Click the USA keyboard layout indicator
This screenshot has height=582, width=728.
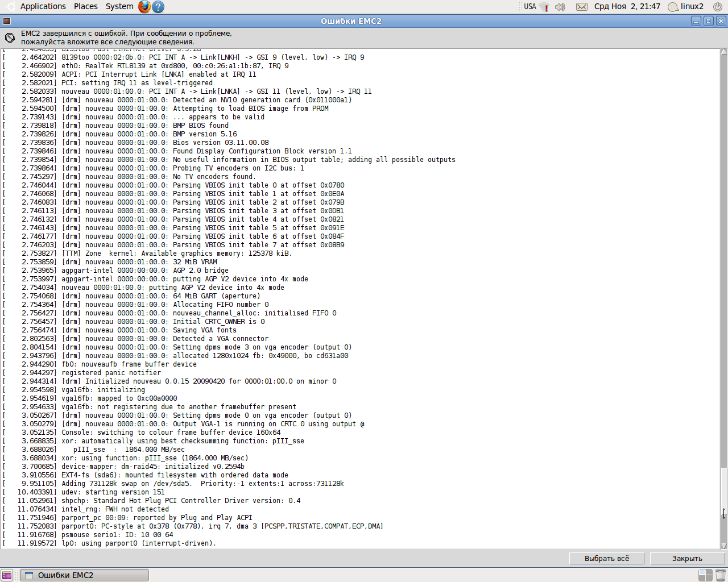(530, 7)
